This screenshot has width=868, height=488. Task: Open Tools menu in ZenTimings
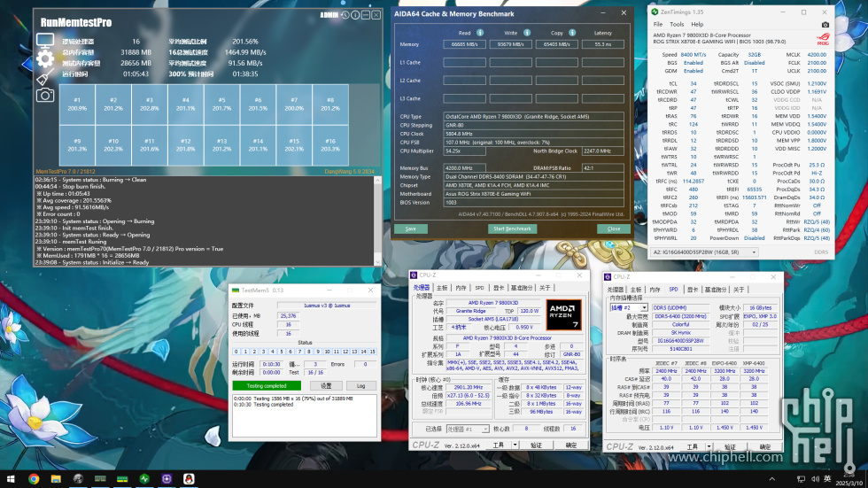(x=677, y=24)
